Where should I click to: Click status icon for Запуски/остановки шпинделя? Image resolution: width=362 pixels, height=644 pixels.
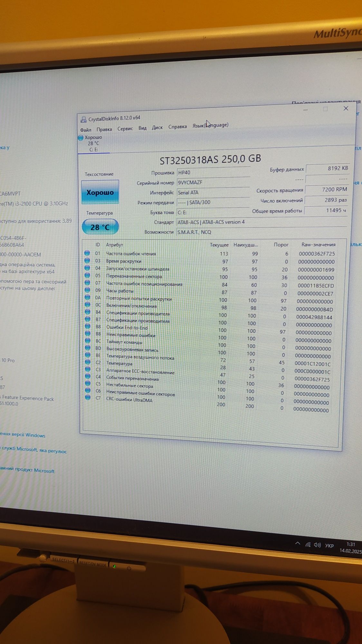click(87, 268)
